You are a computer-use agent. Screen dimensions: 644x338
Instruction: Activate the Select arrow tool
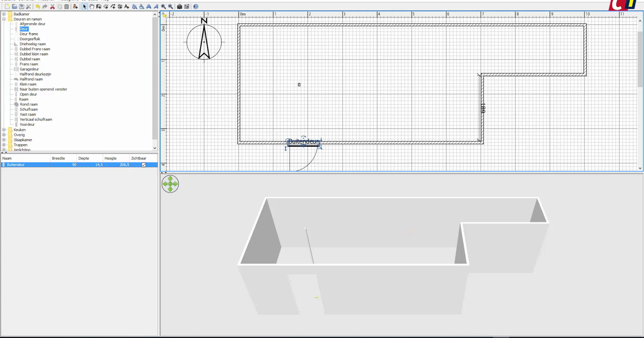point(84,6)
